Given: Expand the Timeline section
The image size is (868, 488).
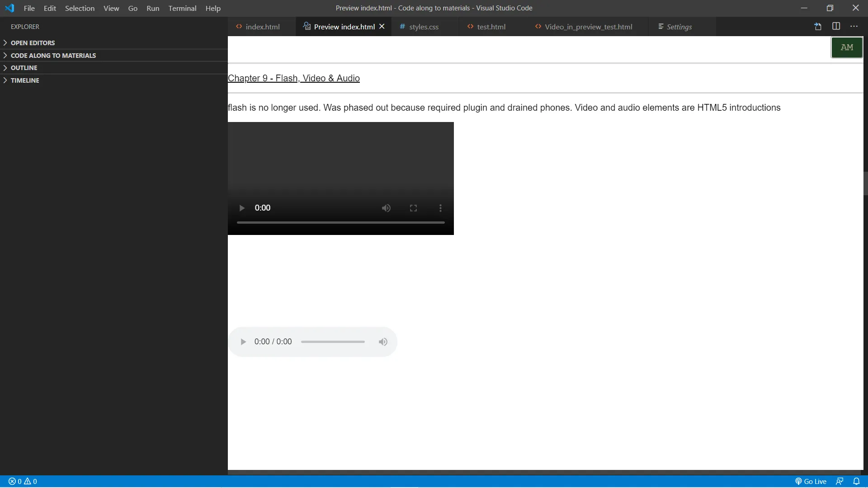Looking at the screenshot, I should 25,80.
